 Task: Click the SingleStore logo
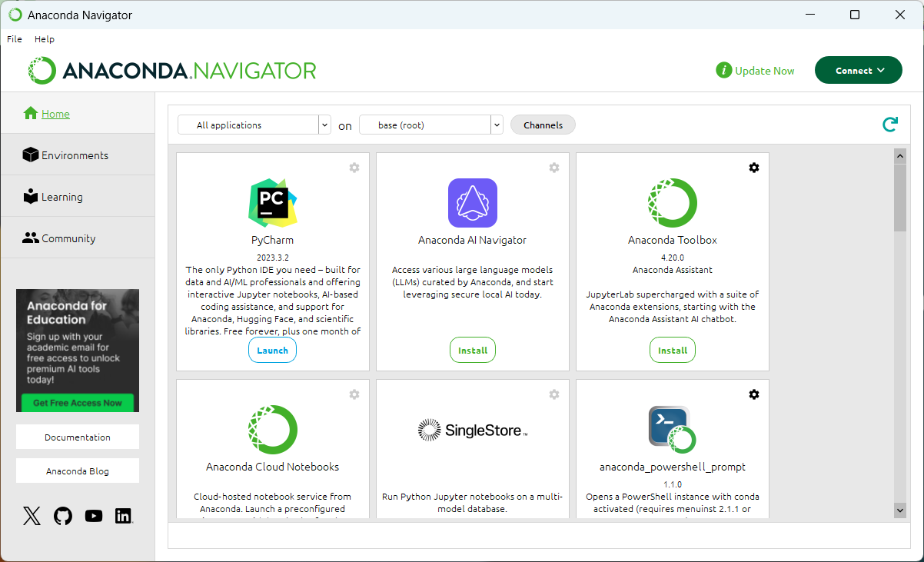(x=473, y=430)
